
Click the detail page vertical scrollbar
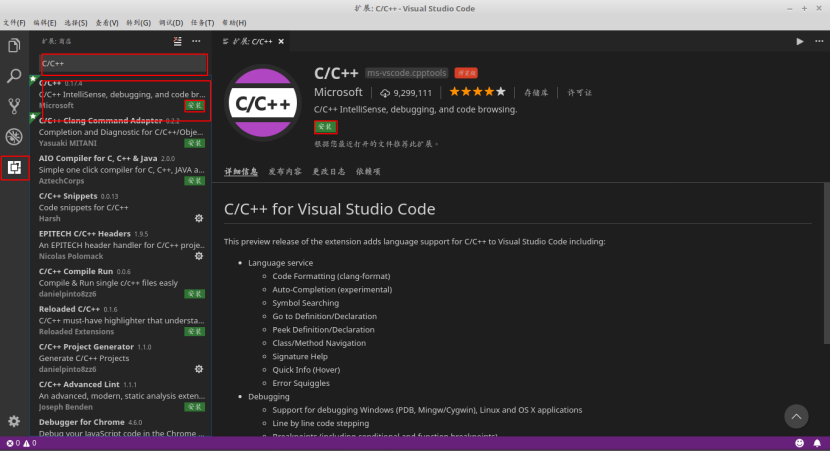(827, 263)
